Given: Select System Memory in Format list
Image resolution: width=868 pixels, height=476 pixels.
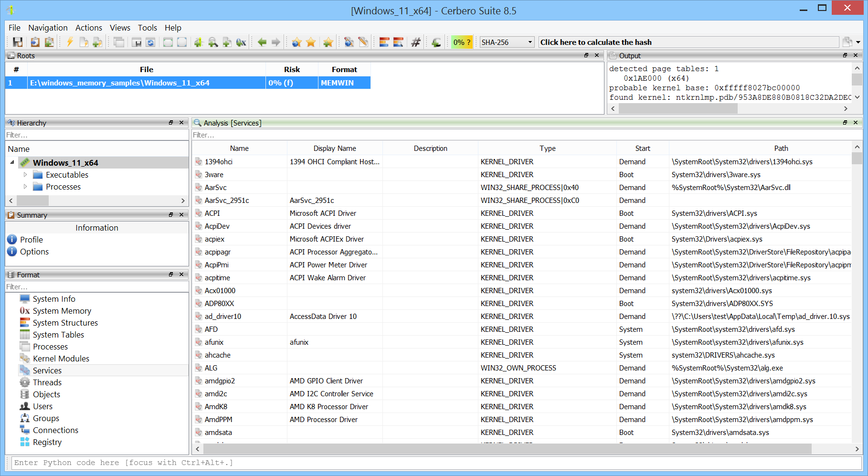Looking at the screenshot, I should pyautogui.click(x=62, y=311).
